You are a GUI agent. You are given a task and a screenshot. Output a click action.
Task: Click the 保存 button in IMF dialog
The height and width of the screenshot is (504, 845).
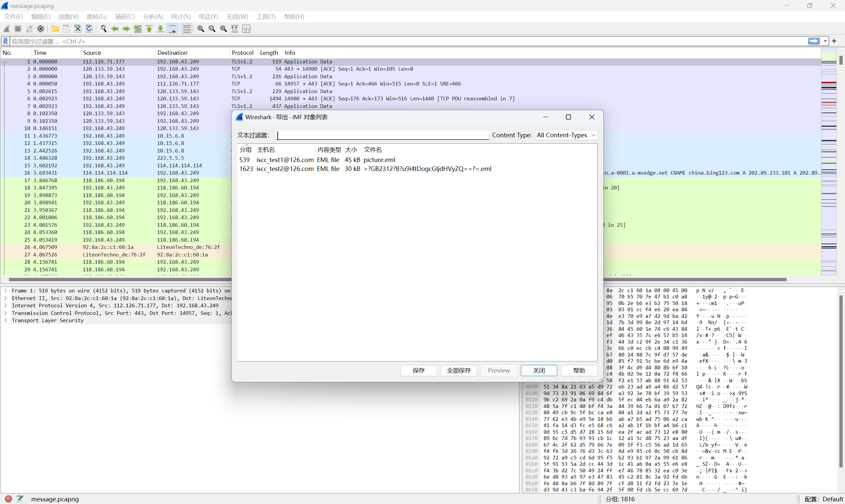(x=419, y=370)
